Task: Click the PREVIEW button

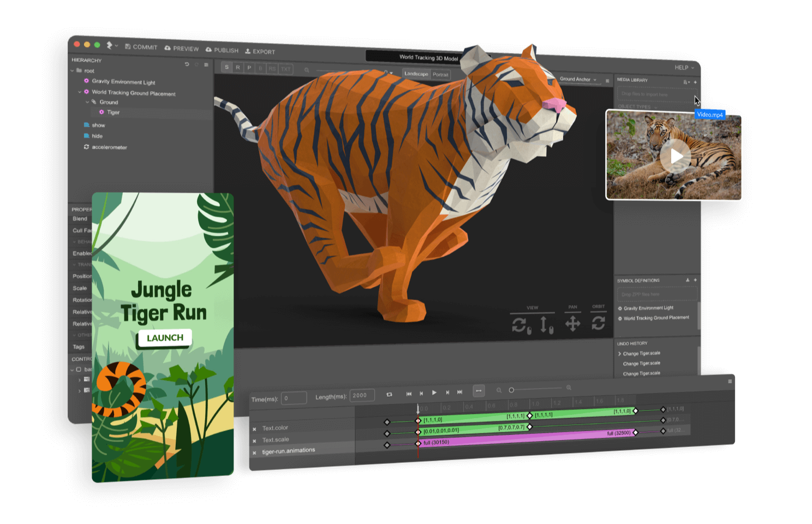Action: pyautogui.click(x=181, y=49)
